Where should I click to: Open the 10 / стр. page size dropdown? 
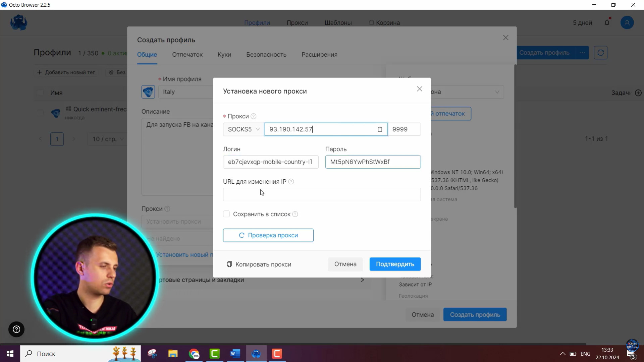[108, 139]
